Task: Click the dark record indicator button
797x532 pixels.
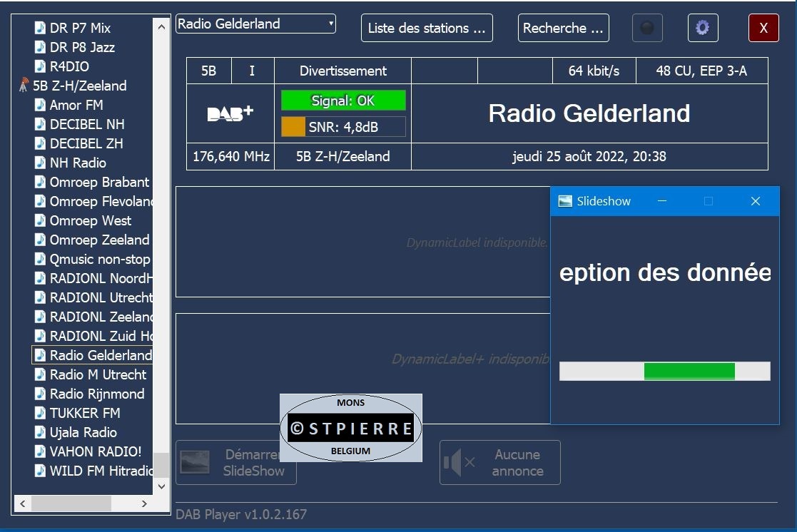Action: [x=647, y=27]
